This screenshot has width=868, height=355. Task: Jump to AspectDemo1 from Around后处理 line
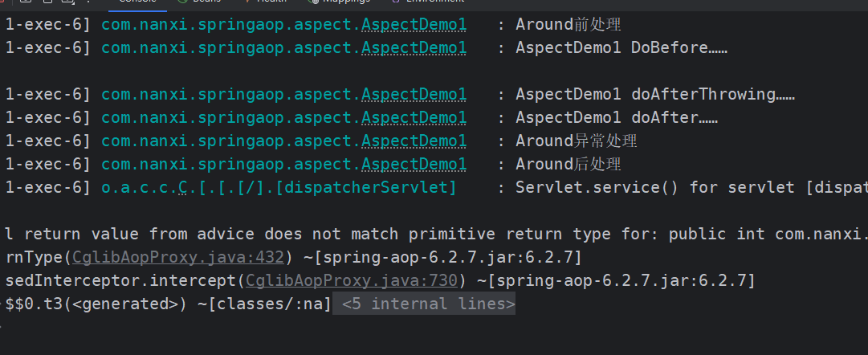click(414, 165)
